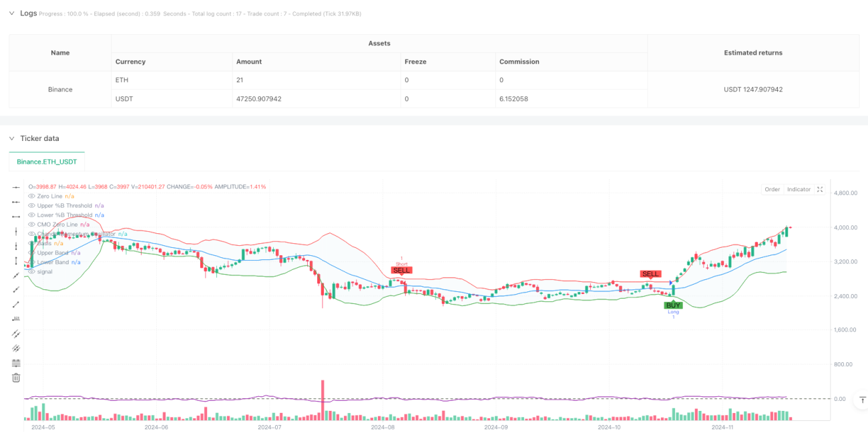The width and height of the screenshot is (868, 435).
Task: Select the price line tool with numbers
Action: pyautogui.click(x=17, y=319)
